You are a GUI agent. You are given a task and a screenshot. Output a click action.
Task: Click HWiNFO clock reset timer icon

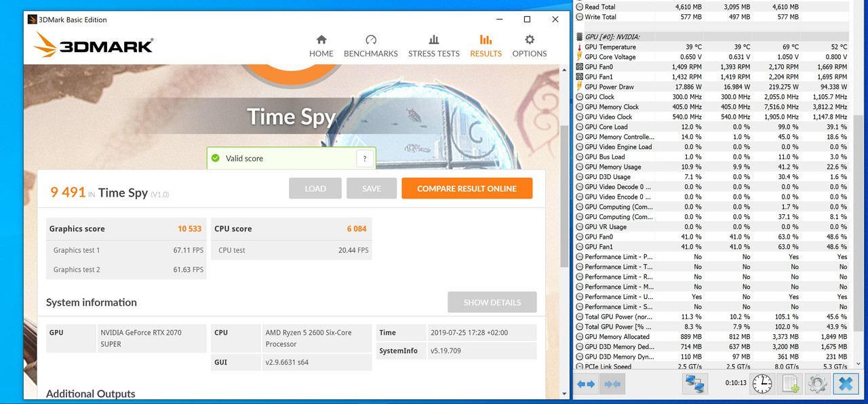(x=762, y=384)
